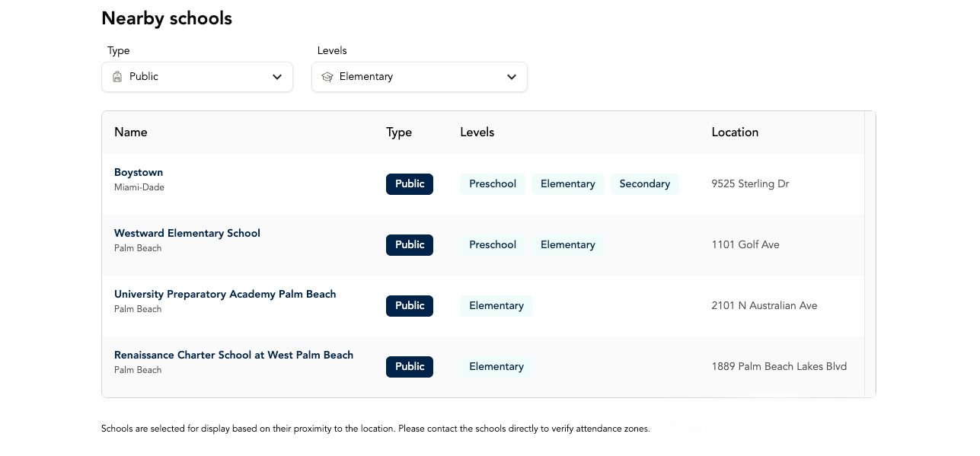Expand the Type dropdown chevron arrow
Image resolution: width=980 pixels, height=456 pixels.
[277, 77]
